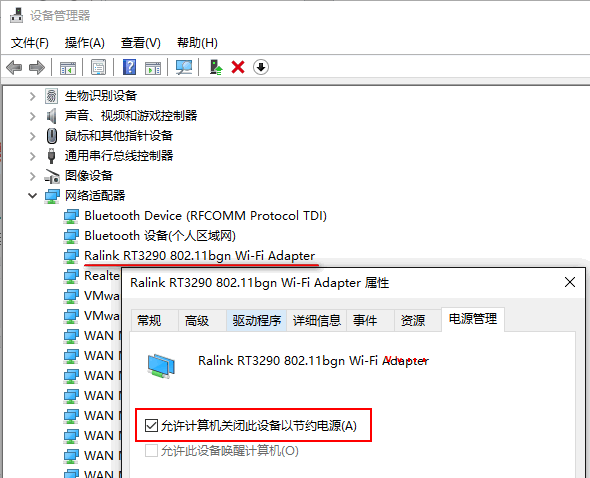Switch to the 详细信息 tab
The width and height of the screenshot is (590, 478).
[316, 321]
